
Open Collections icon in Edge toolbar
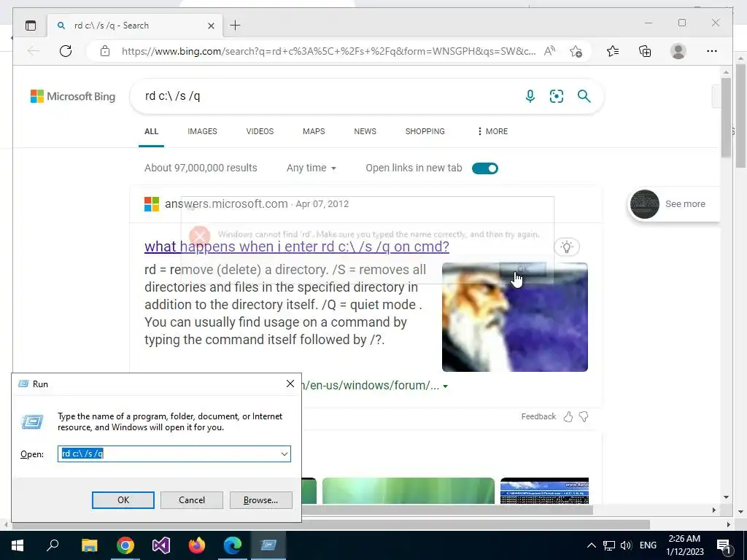(x=645, y=51)
